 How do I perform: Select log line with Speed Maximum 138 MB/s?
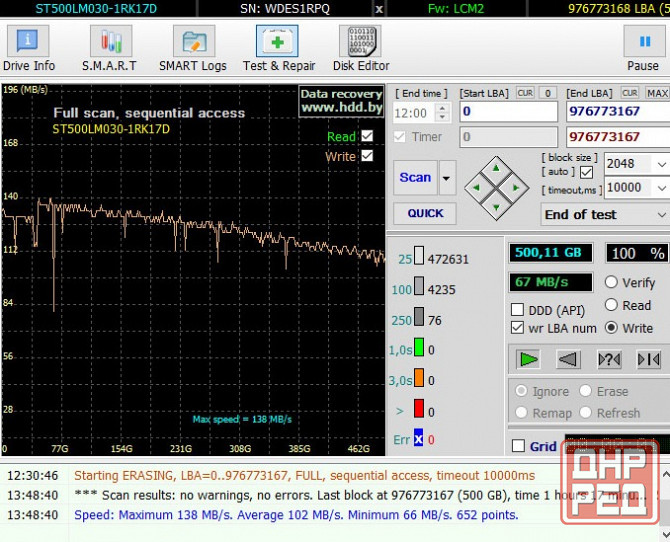point(296,515)
